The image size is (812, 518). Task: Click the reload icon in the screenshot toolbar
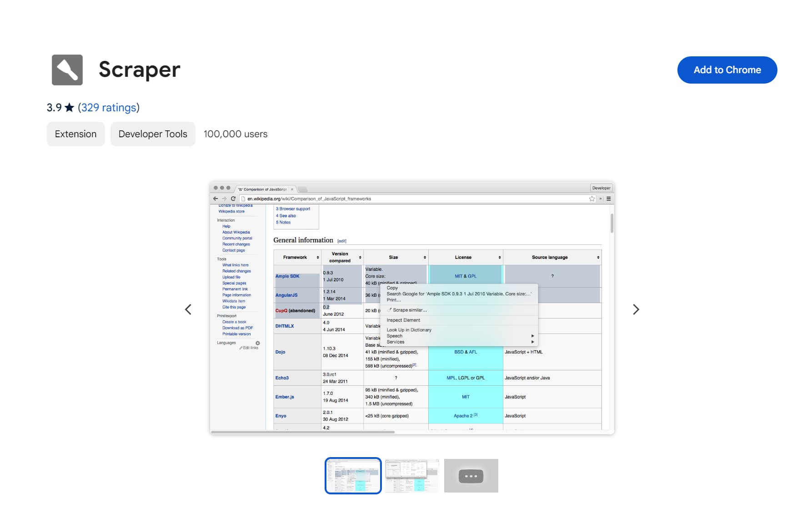pos(233,199)
